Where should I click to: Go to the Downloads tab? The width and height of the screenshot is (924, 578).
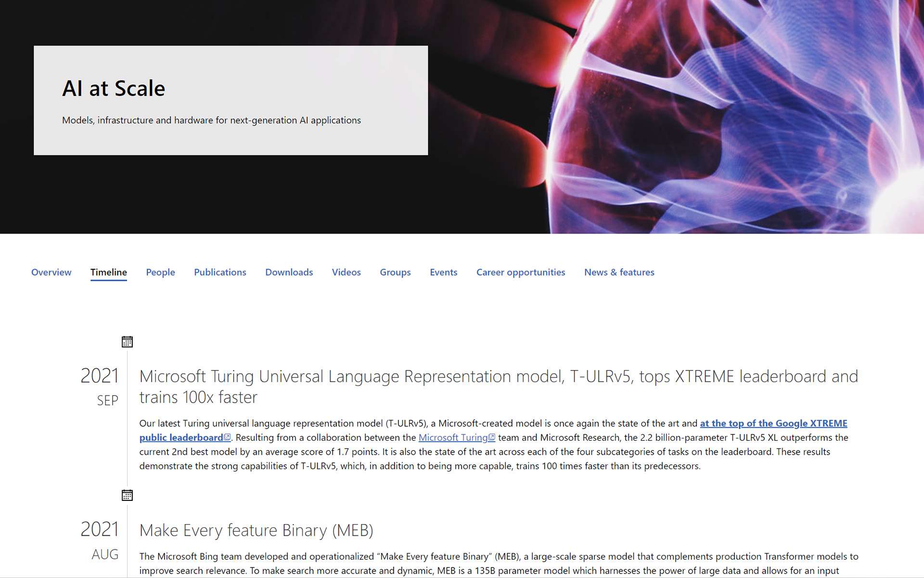tap(289, 272)
